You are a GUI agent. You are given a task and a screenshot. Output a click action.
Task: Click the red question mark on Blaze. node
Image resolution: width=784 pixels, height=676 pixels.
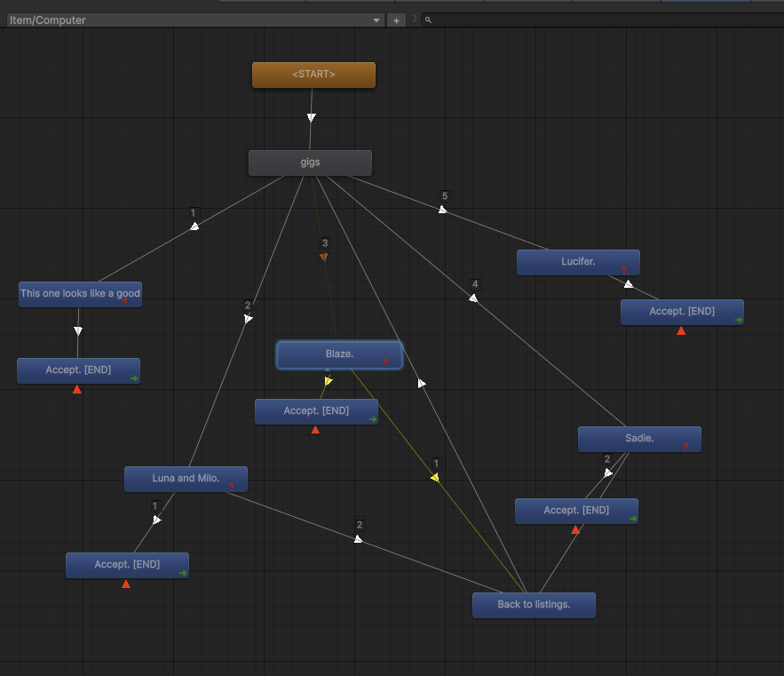[385, 362]
